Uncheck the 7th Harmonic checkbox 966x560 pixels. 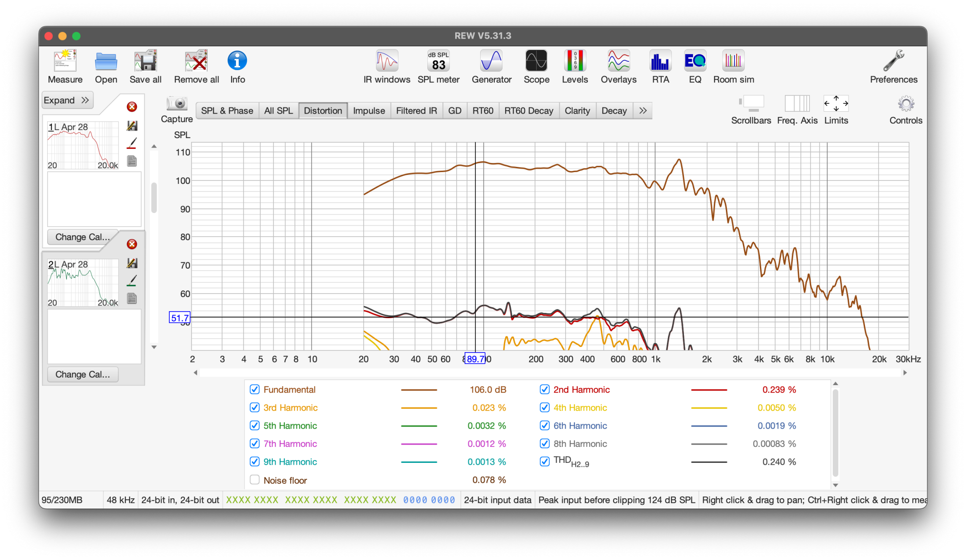click(255, 444)
